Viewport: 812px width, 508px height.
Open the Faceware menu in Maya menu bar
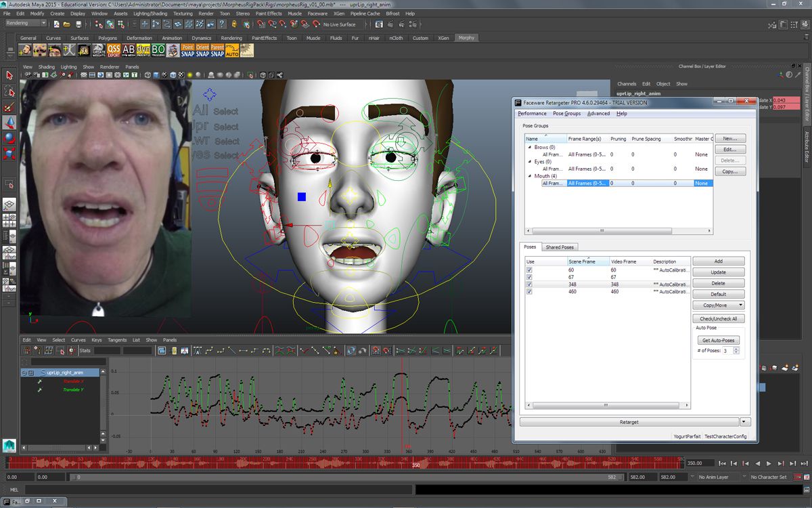point(317,14)
